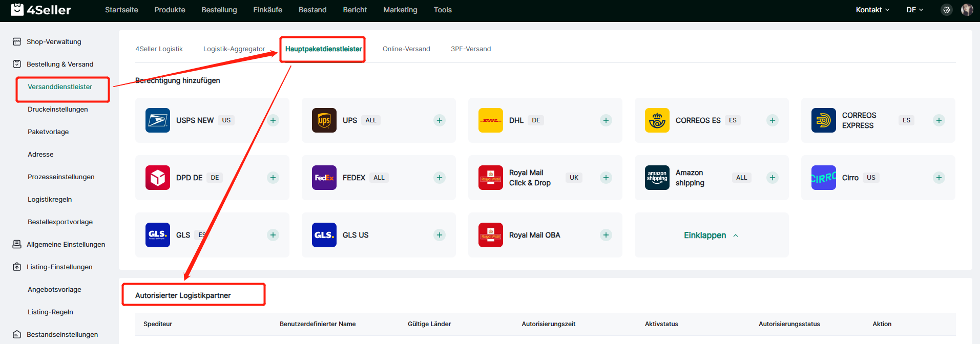Switch to Logistik-Aggregator tab

point(234,49)
